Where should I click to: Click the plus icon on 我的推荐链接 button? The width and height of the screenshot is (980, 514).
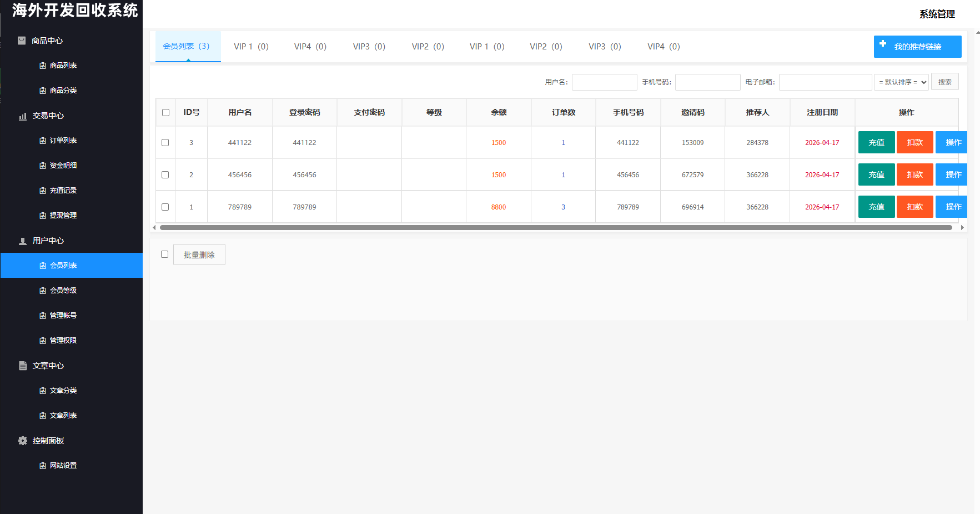pos(883,43)
